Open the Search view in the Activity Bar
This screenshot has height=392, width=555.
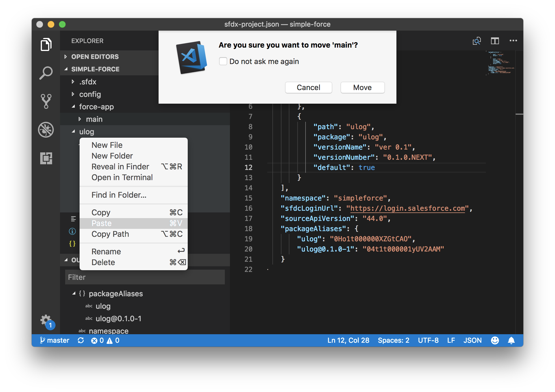(x=46, y=73)
